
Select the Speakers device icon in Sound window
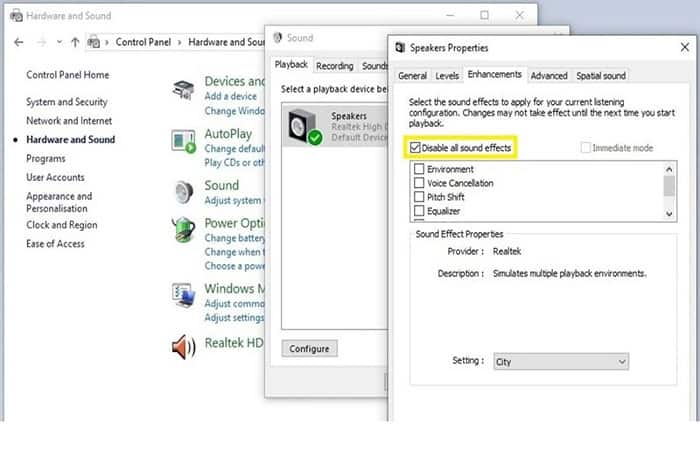click(x=305, y=126)
